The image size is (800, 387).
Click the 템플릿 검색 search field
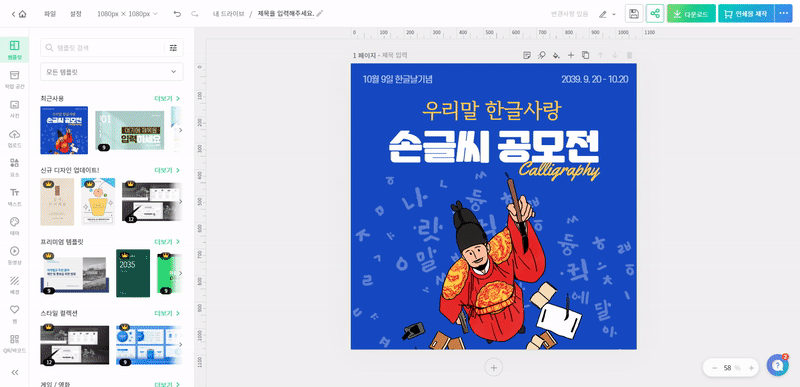click(x=105, y=48)
